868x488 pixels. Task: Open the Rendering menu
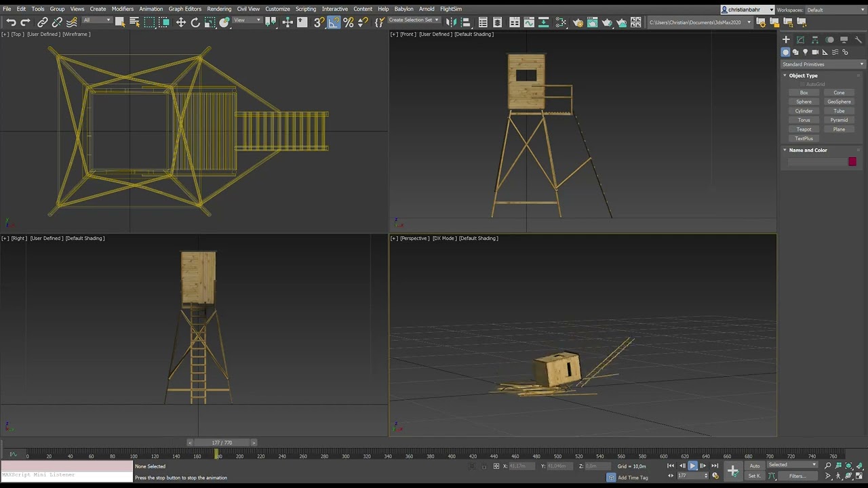(x=219, y=9)
